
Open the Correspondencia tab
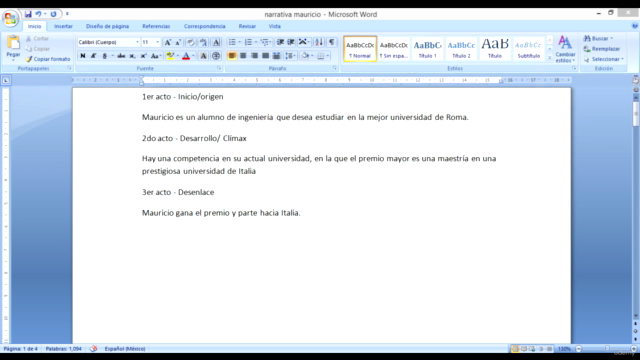tap(204, 26)
